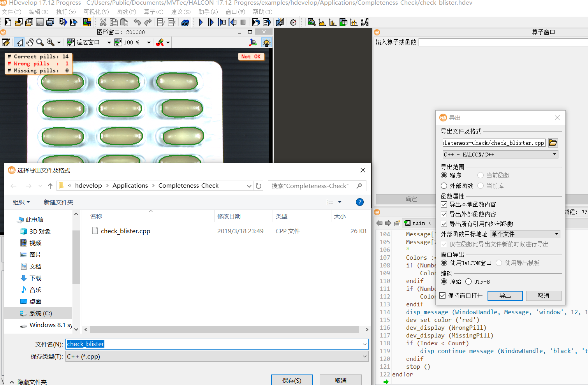This screenshot has height=385, width=588.
Task: Click the clear graphics window pencil icon
Action: coord(6,42)
